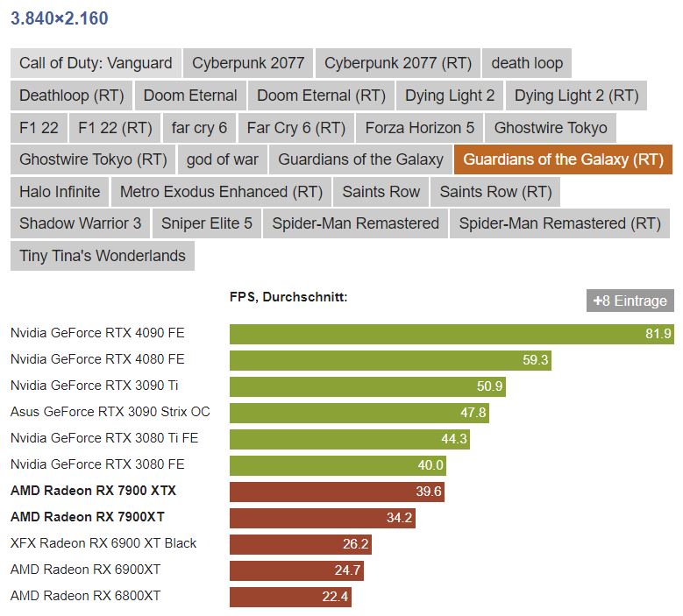Viewport: 683px width, 616px height.
Task: Open Forza Horizon 5 benchmark
Action: tap(419, 128)
